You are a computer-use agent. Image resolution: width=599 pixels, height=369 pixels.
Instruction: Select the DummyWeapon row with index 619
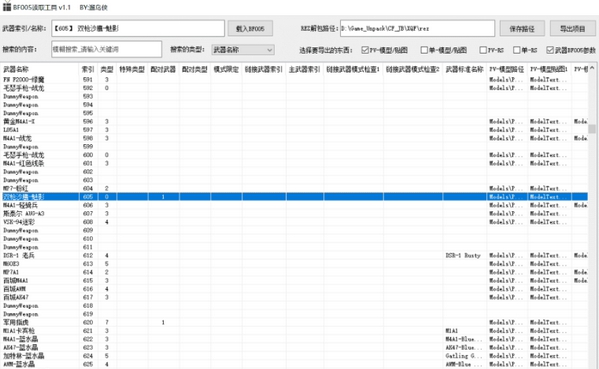[x=294, y=314]
